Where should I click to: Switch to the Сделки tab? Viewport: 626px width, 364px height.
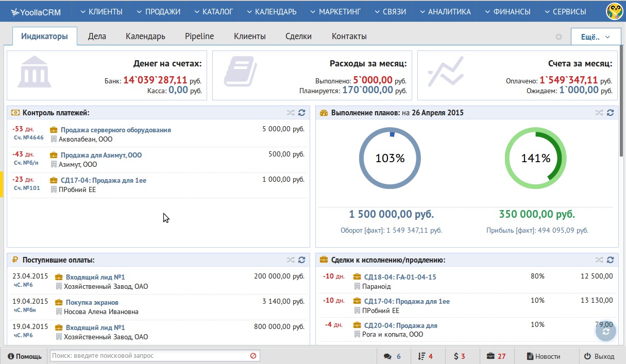pos(299,37)
